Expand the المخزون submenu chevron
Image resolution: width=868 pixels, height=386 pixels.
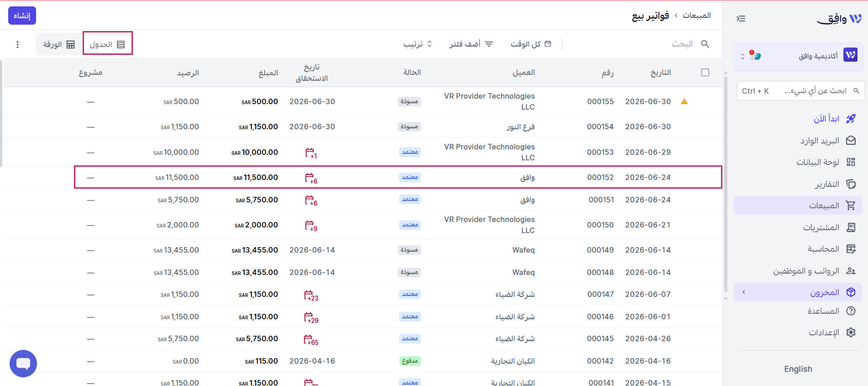(744, 292)
